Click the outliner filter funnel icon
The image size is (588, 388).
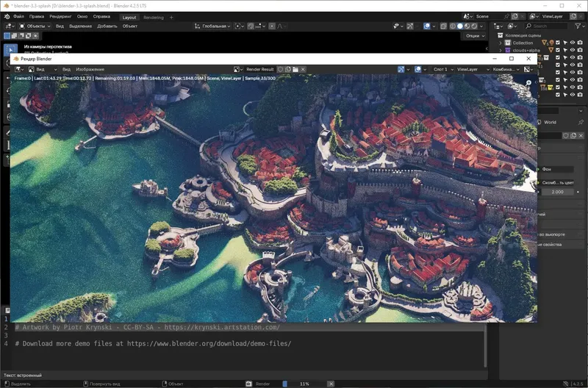pyautogui.click(x=576, y=26)
